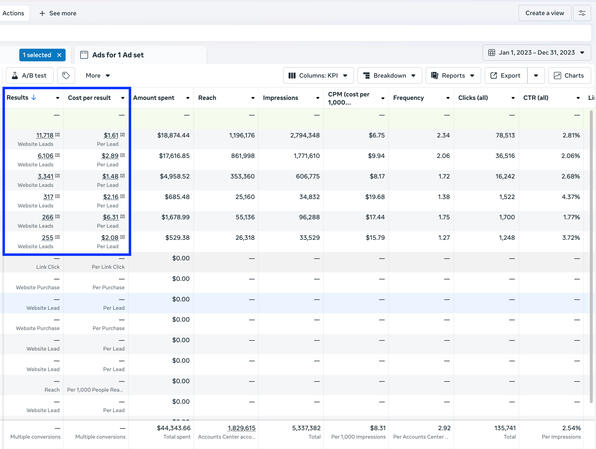Open Columns: KPI dropdown
Image resolution: width=596 pixels, height=449 pixels.
[x=318, y=76]
